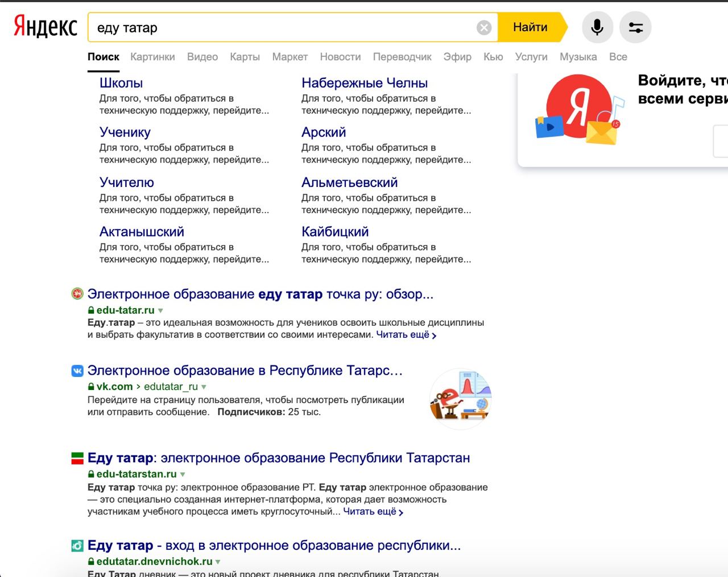Switch to the Картинки tab
The image size is (728, 577).
coord(152,57)
